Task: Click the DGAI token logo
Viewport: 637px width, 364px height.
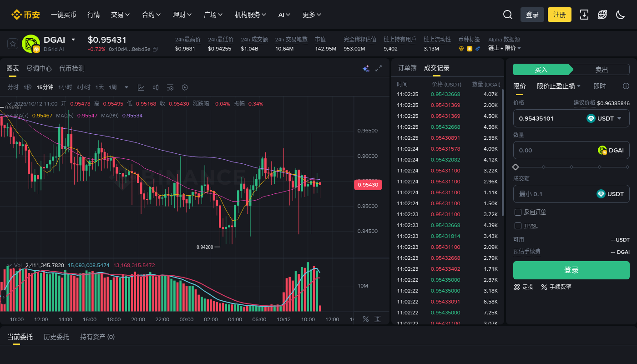Action: (x=31, y=44)
